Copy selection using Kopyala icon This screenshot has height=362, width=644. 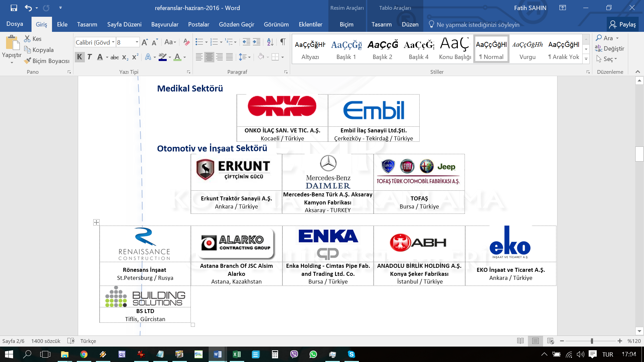27,50
